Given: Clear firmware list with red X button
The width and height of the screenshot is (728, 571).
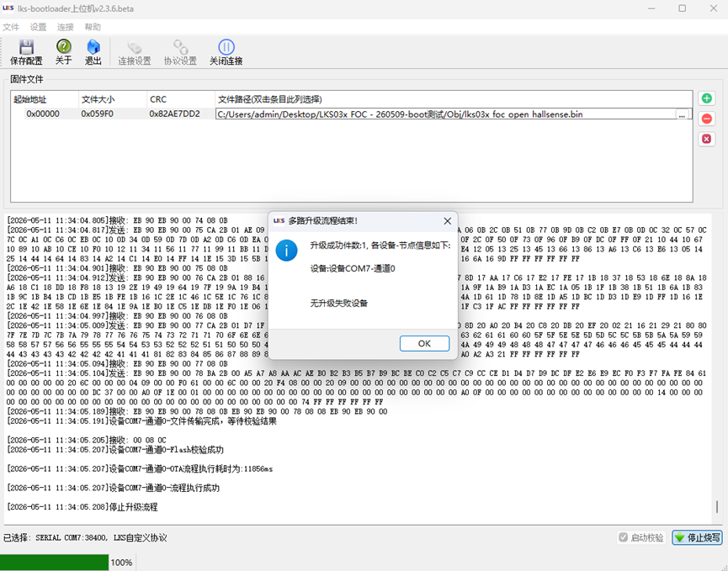Looking at the screenshot, I should (x=707, y=139).
